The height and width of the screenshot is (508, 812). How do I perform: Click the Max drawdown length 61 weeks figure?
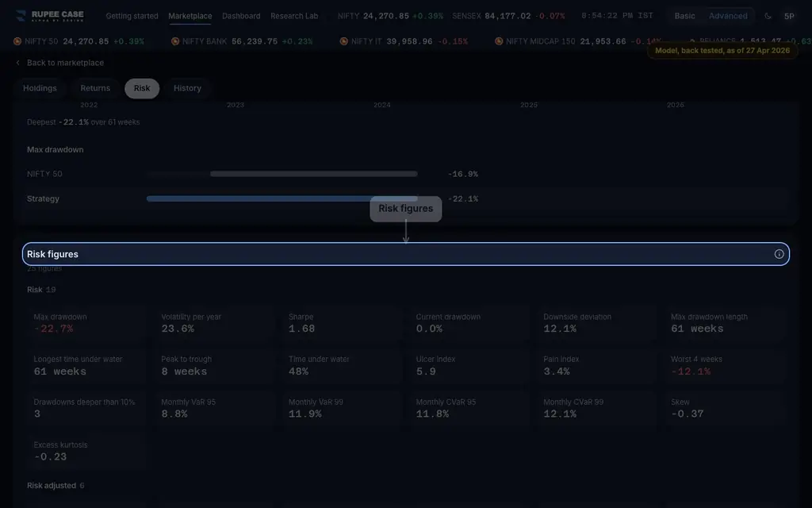click(x=723, y=324)
